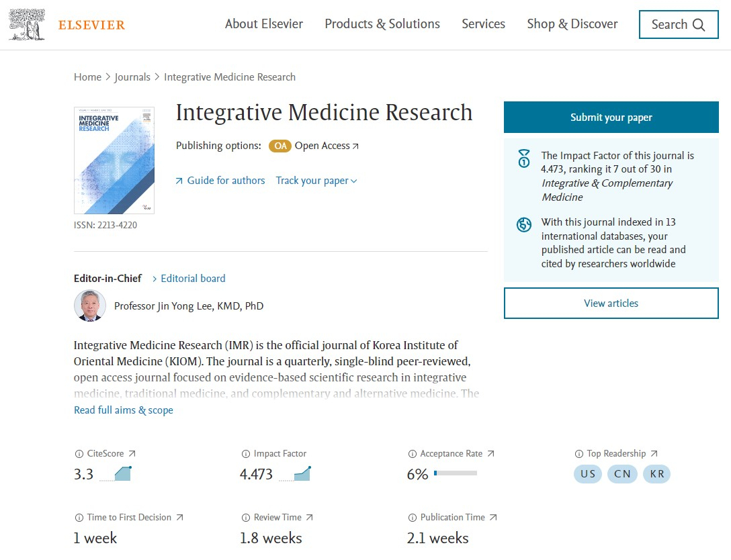Screen dimensions: 731x560
Task: Click the CiteScore trend chart
Action: coord(116,473)
